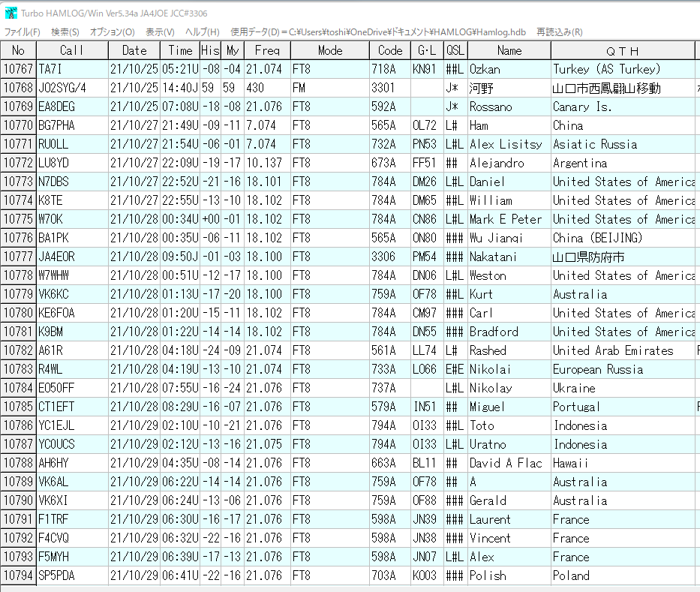Select call sign F1TRF cell
Viewport: 700px width, 592px height.
[73, 519]
